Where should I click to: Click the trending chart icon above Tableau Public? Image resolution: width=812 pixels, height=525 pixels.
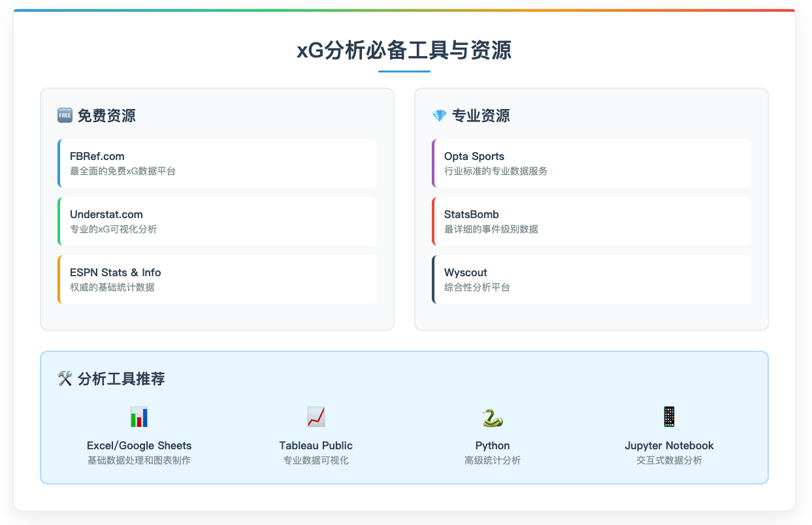316,417
